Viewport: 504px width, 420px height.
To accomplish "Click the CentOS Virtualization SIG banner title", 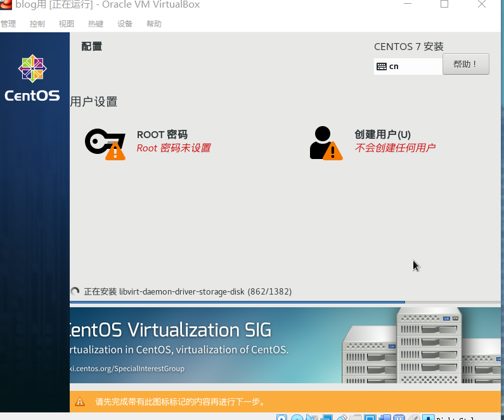I will point(171,330).
